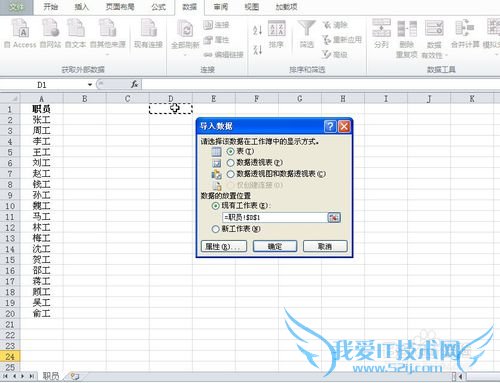Click Advanced (高级) filter icon

335,54
